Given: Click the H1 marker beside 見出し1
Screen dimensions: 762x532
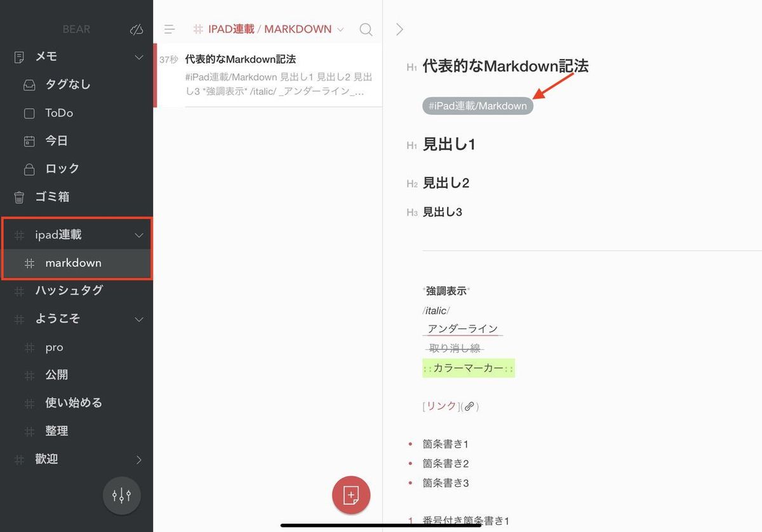Looking at the screenshot, I should 412,145.
